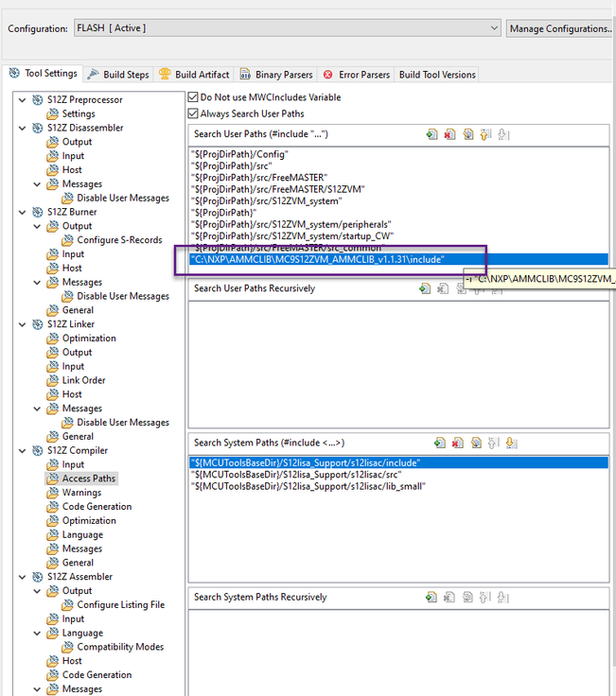This screenshot has height=696, width=616.
Task: Click Delete icon in Search User Paths
Action: coord(449,134)
